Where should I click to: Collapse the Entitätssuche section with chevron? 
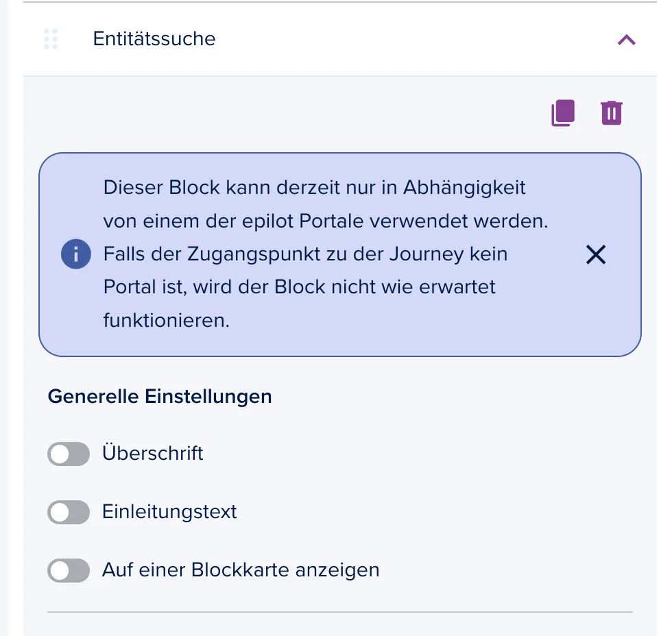[626, 40]
